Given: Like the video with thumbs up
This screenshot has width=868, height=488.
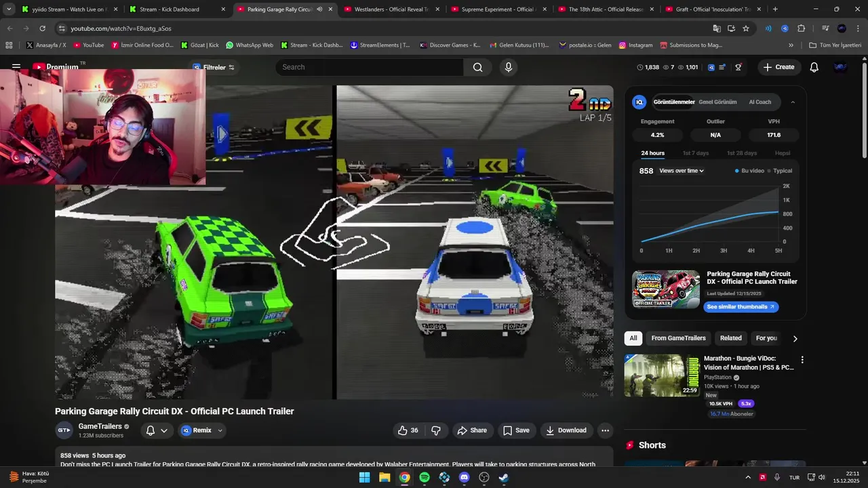Looking at the screenshot, I should pyautogui.click(x=408, y=430).
